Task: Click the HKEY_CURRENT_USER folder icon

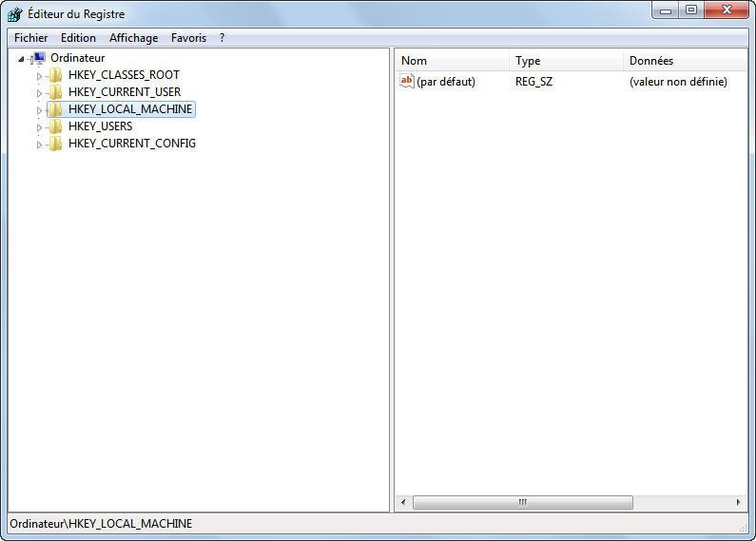Action: click(x=55, y=91)
